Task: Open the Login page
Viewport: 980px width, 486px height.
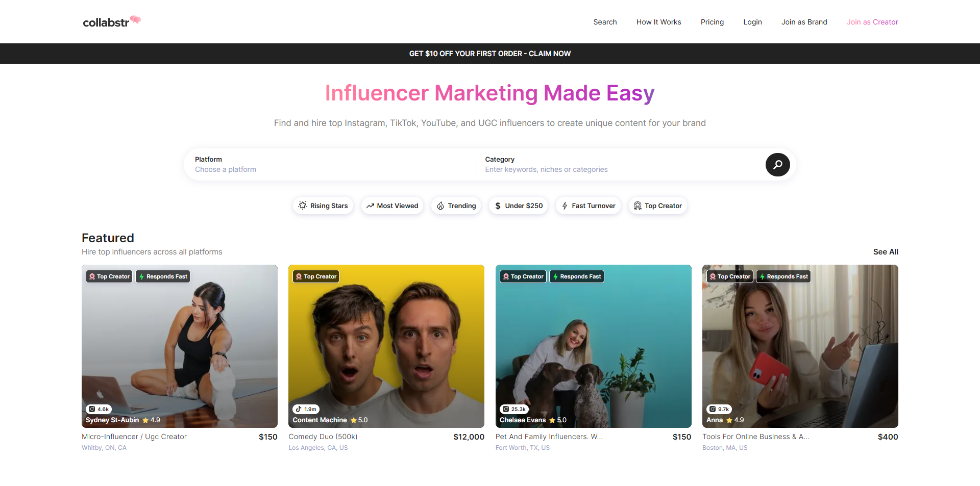Action: 752,22
